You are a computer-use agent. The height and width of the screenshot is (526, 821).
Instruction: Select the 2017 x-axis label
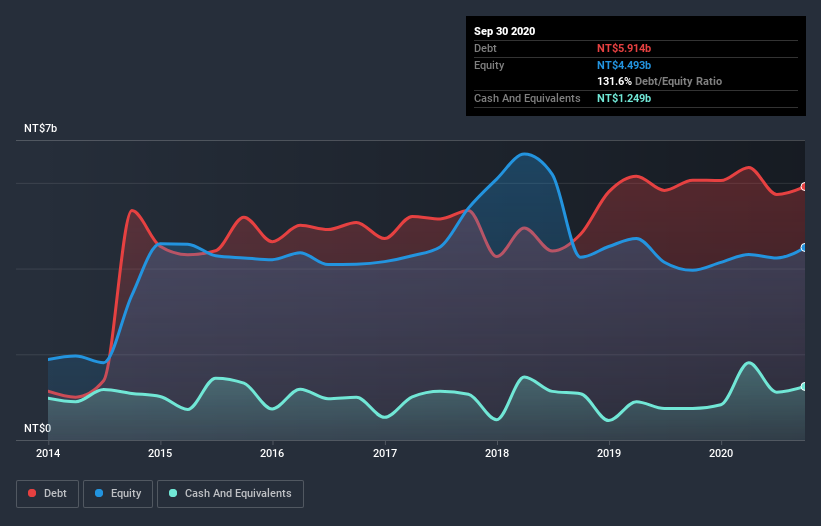385,453
